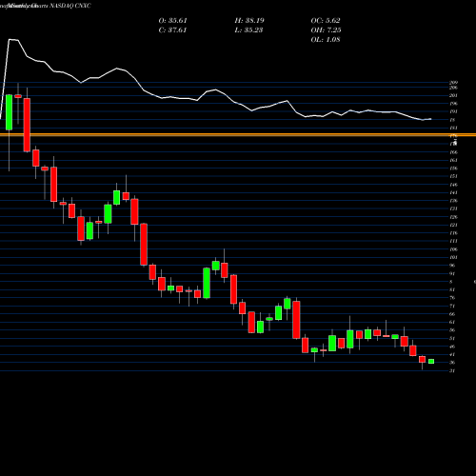Image resolution: width=476 pixels, height=476 pixels.
Task: Click the price axis label 201
Action: [x=453, y=95]
